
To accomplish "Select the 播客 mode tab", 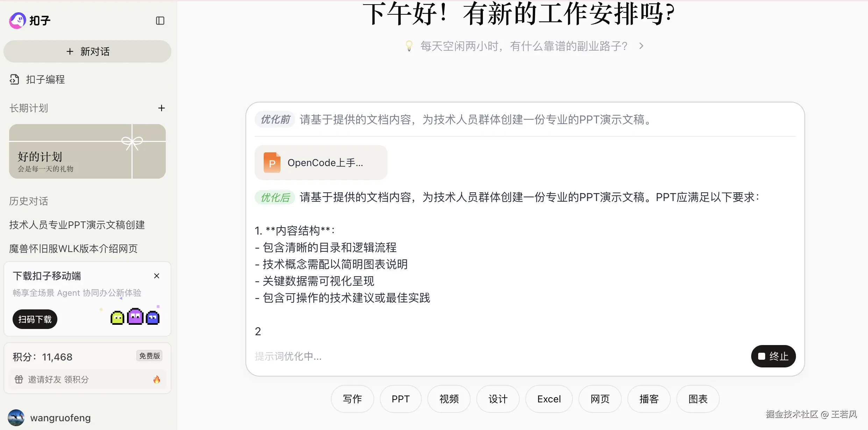I will 649,399.
